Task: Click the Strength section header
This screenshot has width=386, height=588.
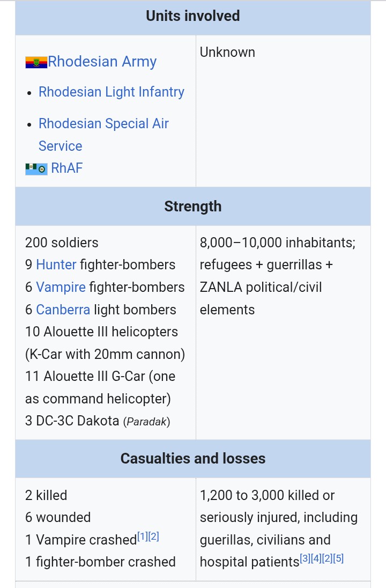Action: [x=192, y=206]
